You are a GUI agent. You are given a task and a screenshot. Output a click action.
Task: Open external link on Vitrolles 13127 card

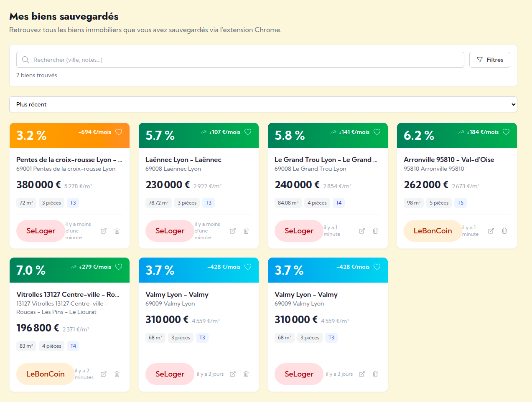(x=104, y=374)
